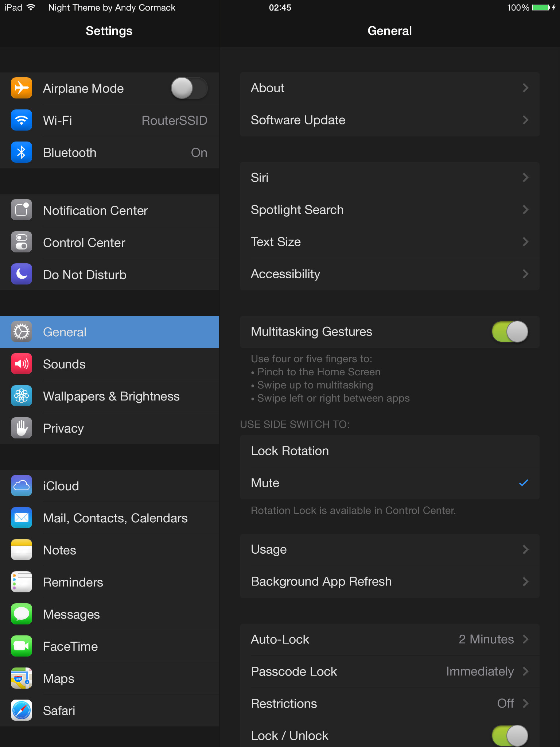Tap the Mail envelope icon
Image resolution: width=560 pixels, height=747 pixels.
[22, 518]
